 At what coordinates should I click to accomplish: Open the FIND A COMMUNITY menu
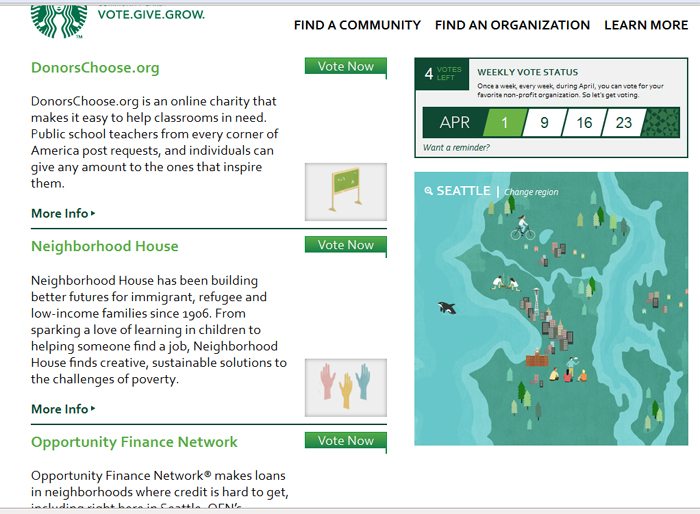pos(357,25)
